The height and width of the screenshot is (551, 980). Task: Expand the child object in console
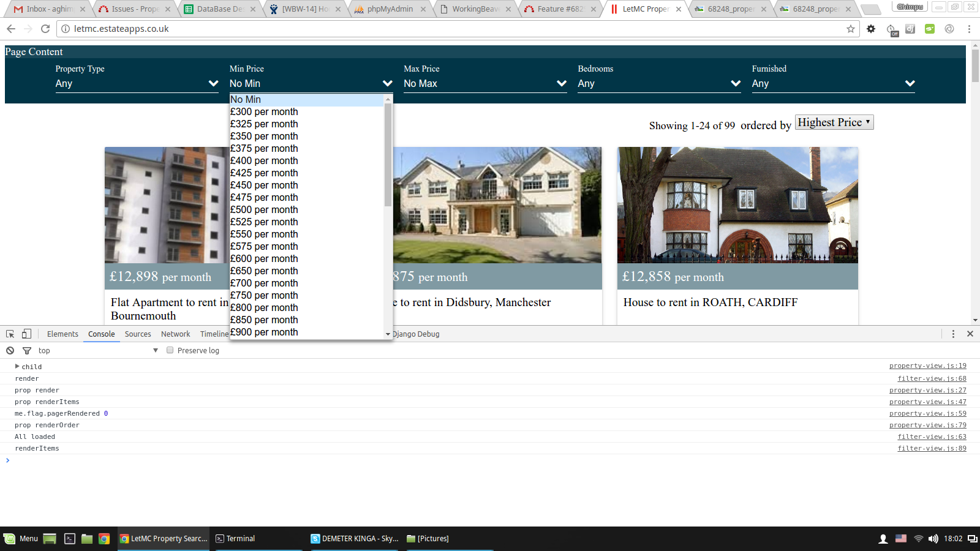coord(17,366)
